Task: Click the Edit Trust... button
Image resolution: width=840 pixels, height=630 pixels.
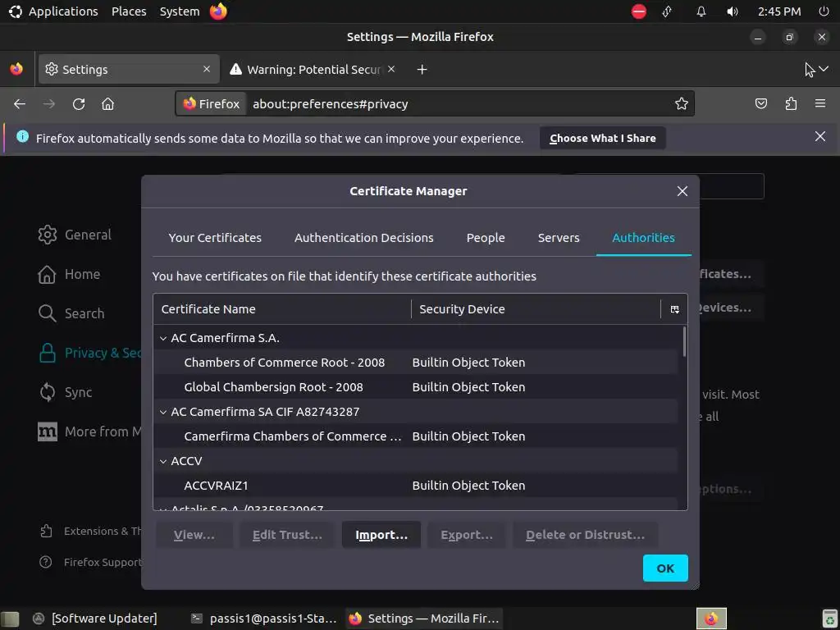Action: (287, 535)
